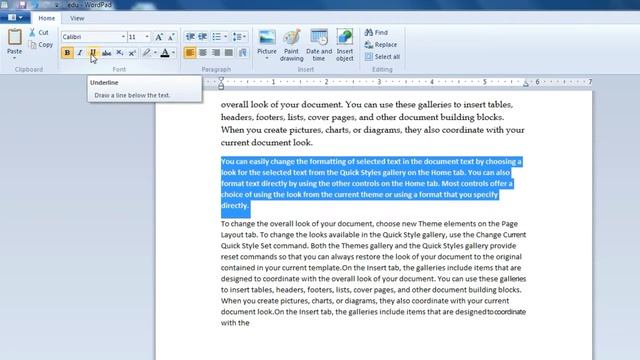Insert a Picture
The height and width of the screenshot is (360, 640).
(267, 41)
